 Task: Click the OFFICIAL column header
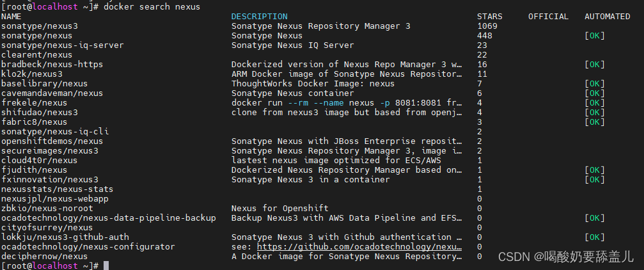pos(548,17)
